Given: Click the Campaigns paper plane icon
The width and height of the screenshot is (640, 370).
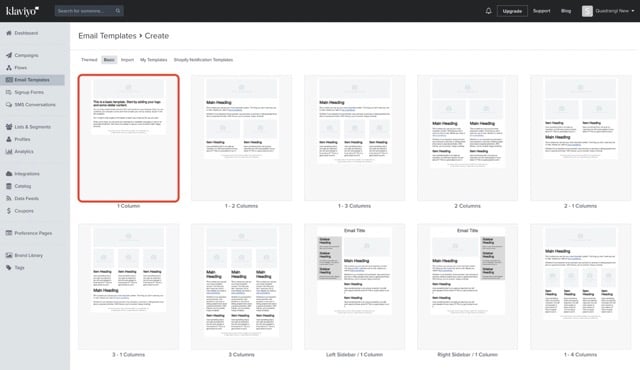Looking at the screenshot, I should pyautogui.click(x=9, y=55).
